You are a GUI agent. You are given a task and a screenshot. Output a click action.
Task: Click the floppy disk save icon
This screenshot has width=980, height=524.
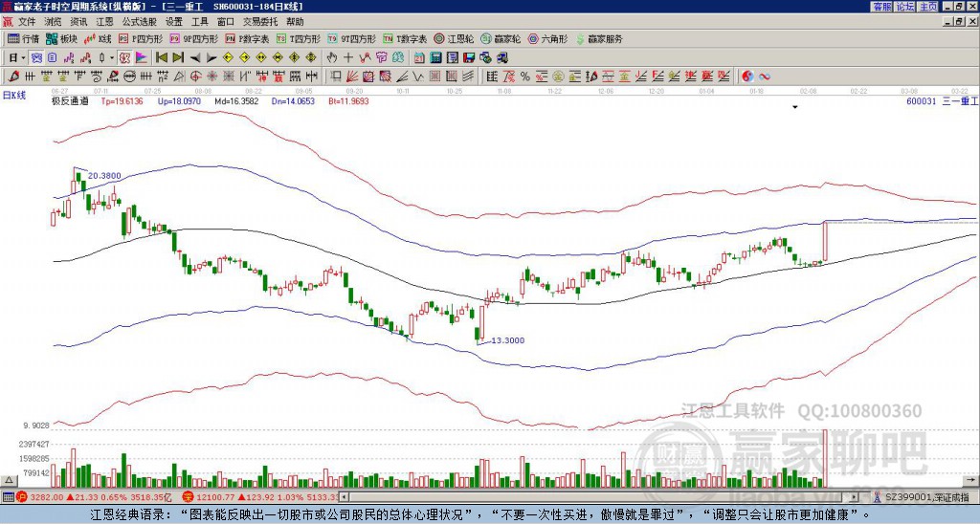click(x=469, y=57)
